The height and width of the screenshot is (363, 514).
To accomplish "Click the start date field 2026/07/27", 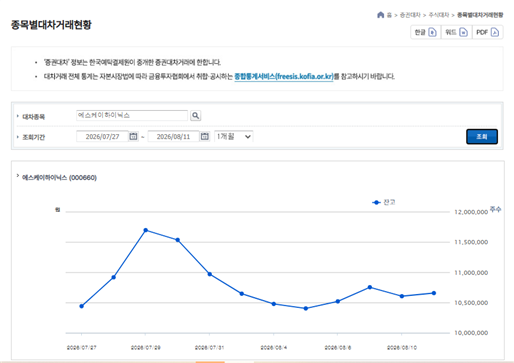I will click(102, 136).
